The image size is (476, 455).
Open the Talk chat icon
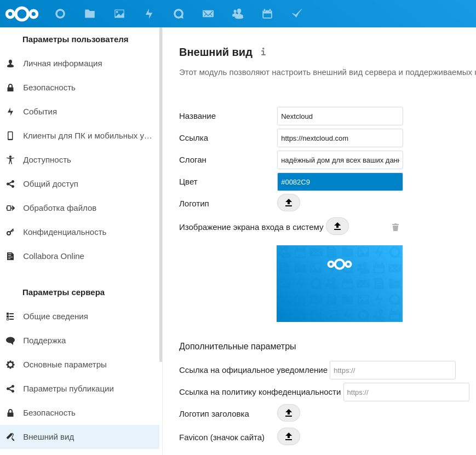(179, 14)
